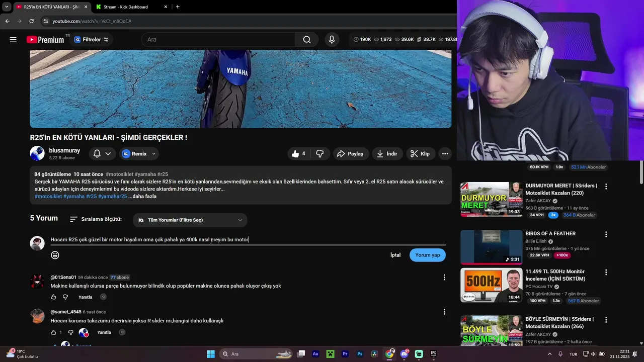Dislike the comment from @01Sena01
This screenshot has height=362, width=644.
[x=65, y=297]
